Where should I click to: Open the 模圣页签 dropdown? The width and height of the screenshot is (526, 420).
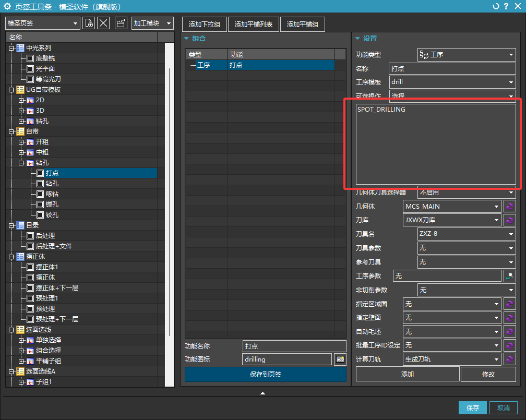click(x=43, y=23)
